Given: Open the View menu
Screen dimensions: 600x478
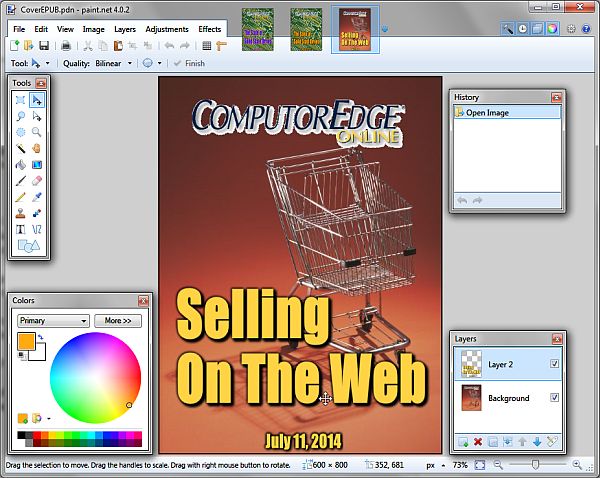Looking at the screenshot, I should [x=65, y=29].
